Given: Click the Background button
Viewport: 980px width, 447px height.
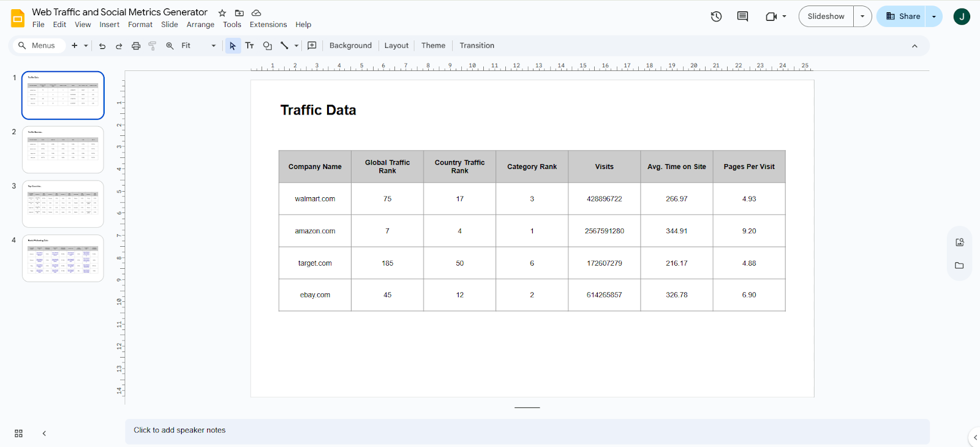Looking at the screenshot, I should [350, 46].
